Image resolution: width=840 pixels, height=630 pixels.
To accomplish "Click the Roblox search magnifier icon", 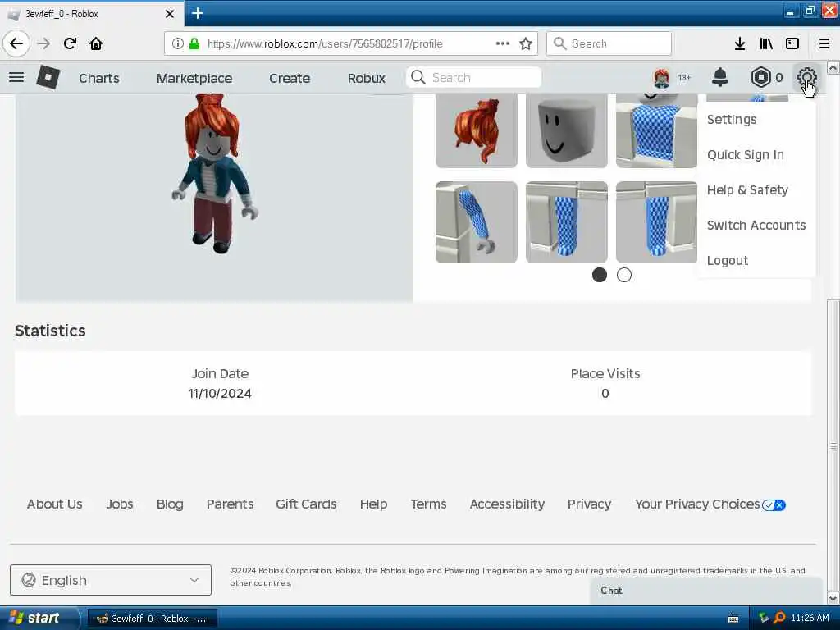I will [x=418, y=78].
